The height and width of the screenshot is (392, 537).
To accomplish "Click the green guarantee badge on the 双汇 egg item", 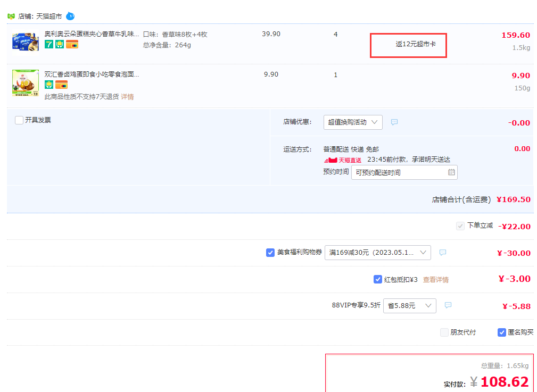I will tap(49, 84).
